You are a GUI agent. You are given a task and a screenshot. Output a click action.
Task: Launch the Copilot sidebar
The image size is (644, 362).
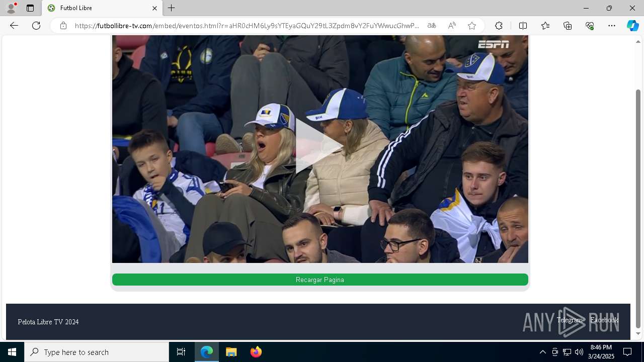[632, 26]
